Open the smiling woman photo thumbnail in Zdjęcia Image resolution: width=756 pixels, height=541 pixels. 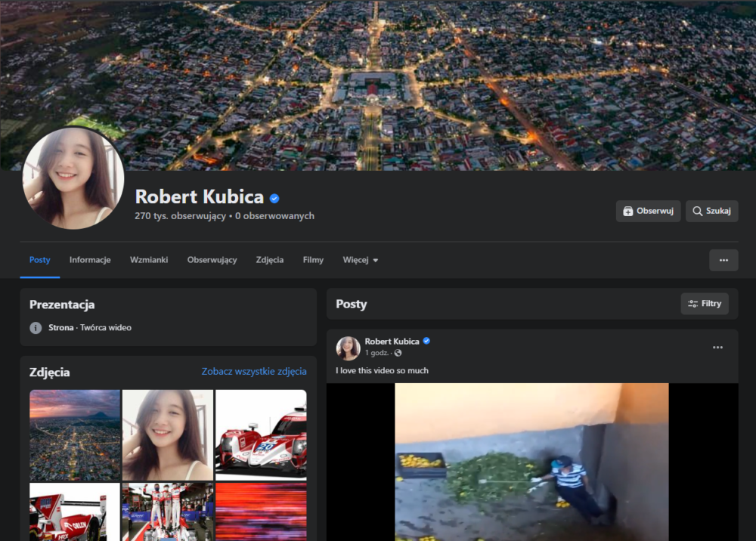pyautogui.click(x=168, y=435)
